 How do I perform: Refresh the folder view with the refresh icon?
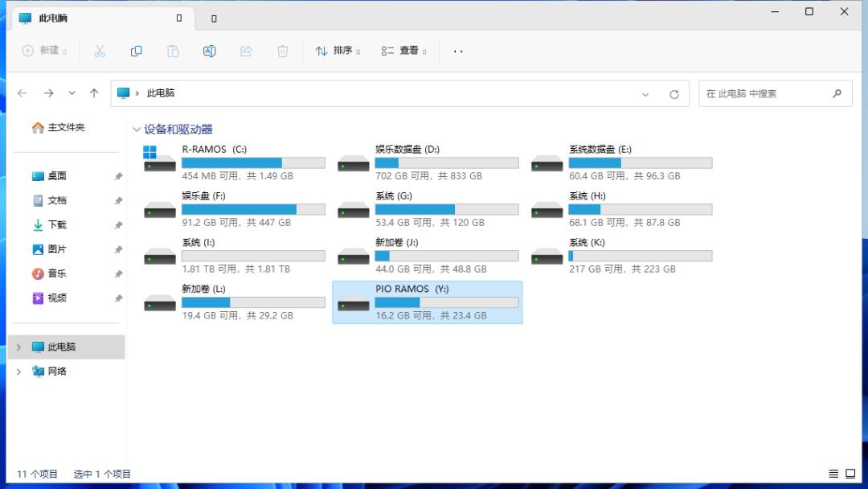coord(674,93)
